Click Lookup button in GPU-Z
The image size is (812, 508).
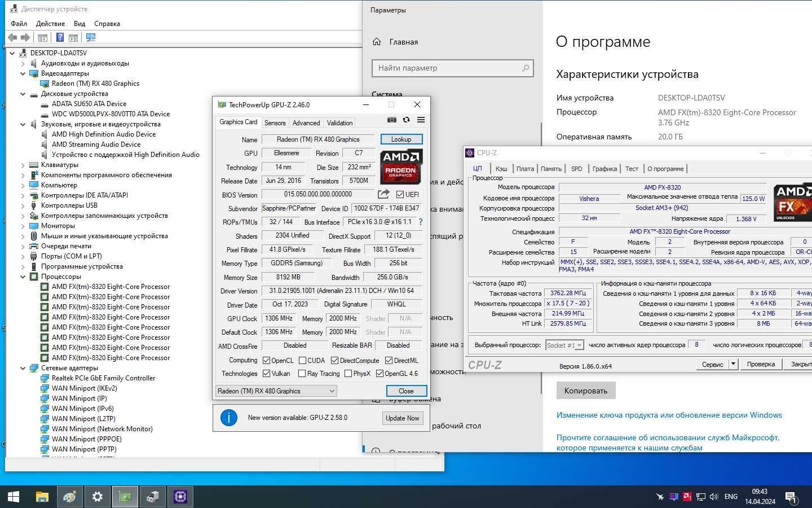point(401,139)
